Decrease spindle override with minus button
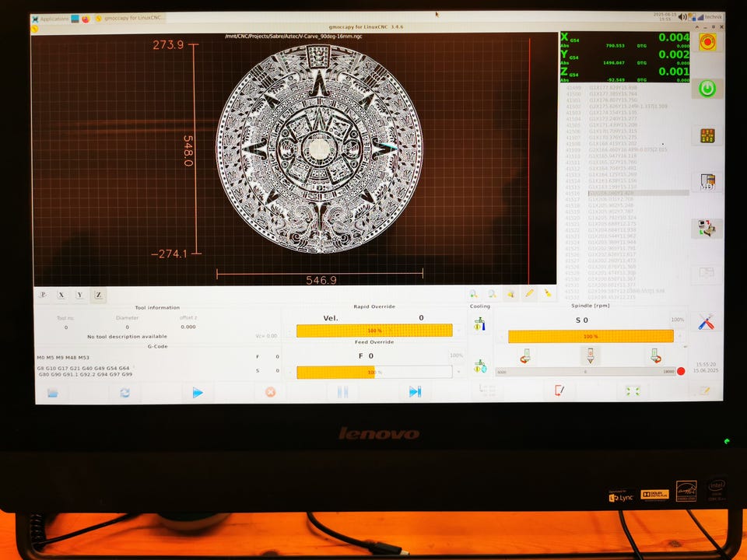This screenshot has height=560, width=747. (x=502, y=336)
